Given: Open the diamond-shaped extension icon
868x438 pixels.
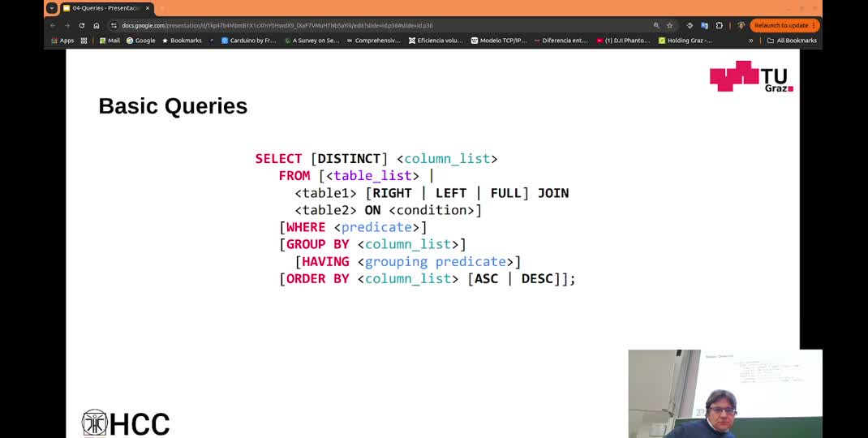Looking at the screenshot, I should pyautogui.click(x=690, y=25).
